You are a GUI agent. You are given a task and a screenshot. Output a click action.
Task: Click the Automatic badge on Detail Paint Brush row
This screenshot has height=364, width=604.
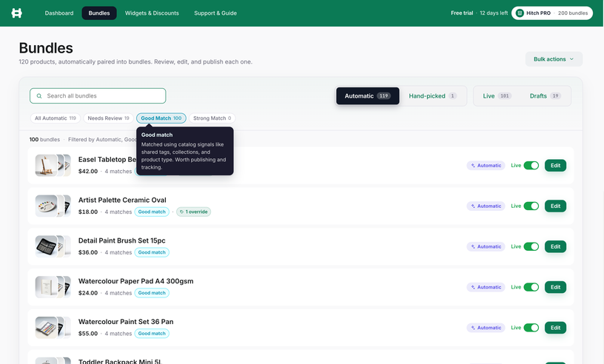coord(486,246)
